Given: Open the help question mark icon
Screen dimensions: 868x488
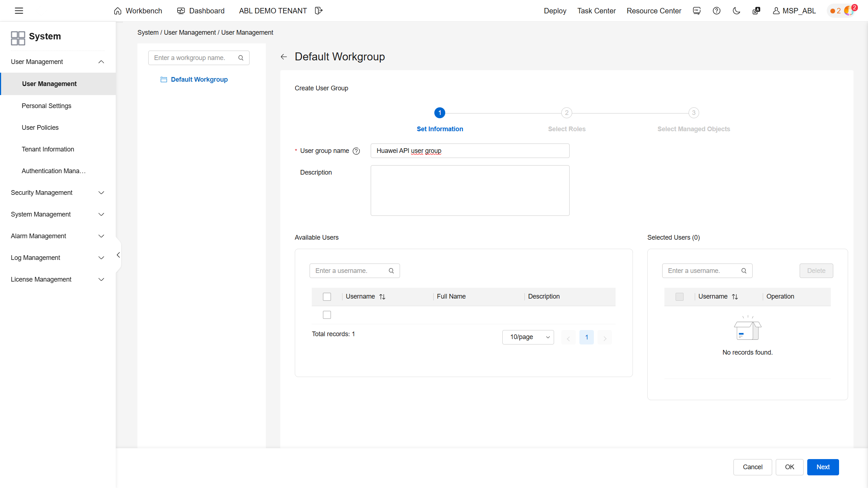Looking at the screenshot, I should (716, 11).
